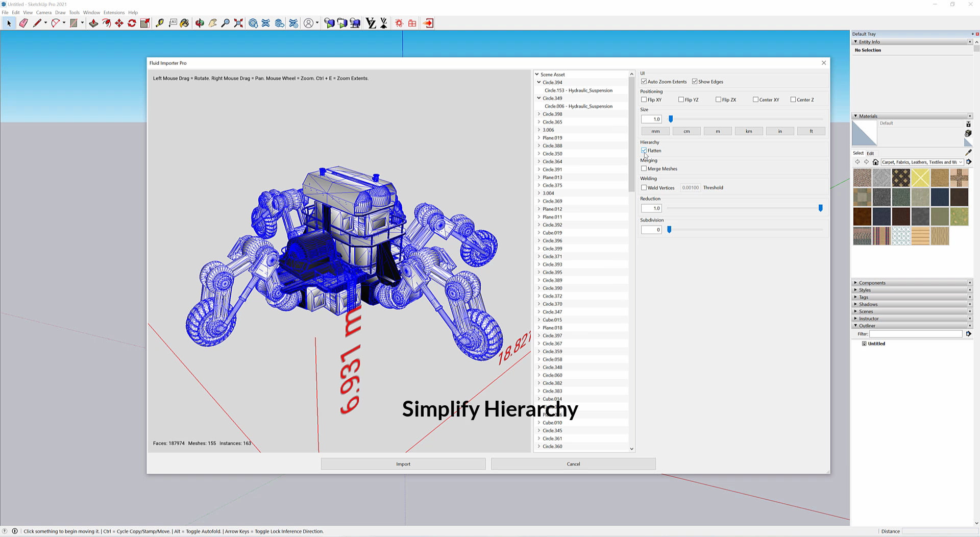Open the Extensions menu
The image size is (980, 537).
coord(114,12)
